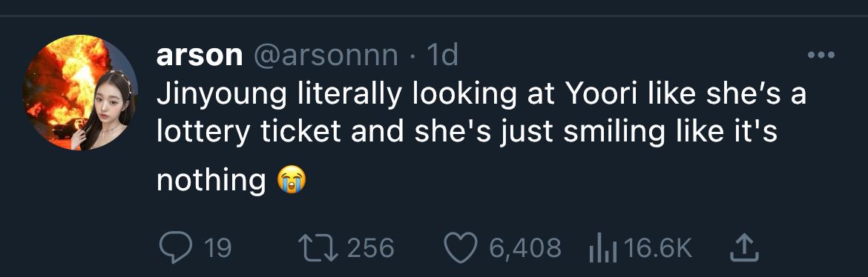868x277 pixels.
Task: Click the word nothing on the last line
Action: coord(211,181)
